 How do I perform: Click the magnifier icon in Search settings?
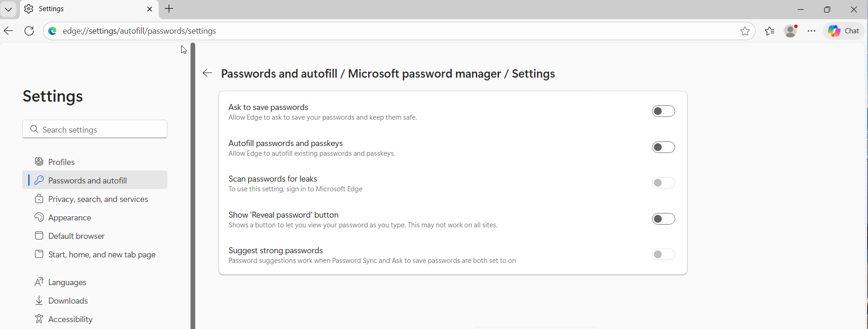pyautogui.click(x=34, y=129)
